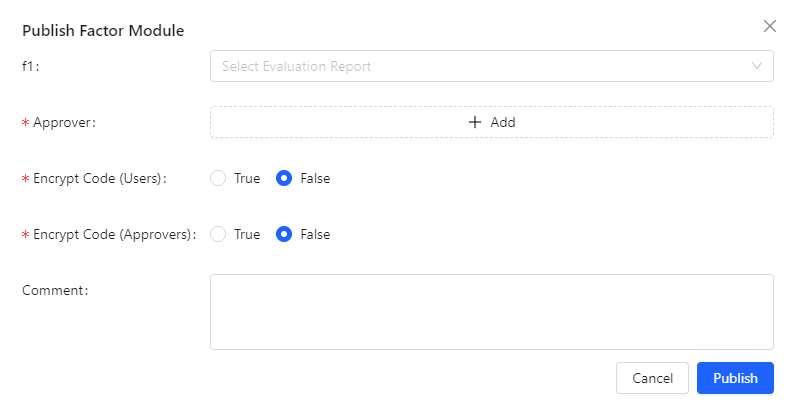
Task: Set Encrypt Code (Users) to True
Action: click(218, 178)
